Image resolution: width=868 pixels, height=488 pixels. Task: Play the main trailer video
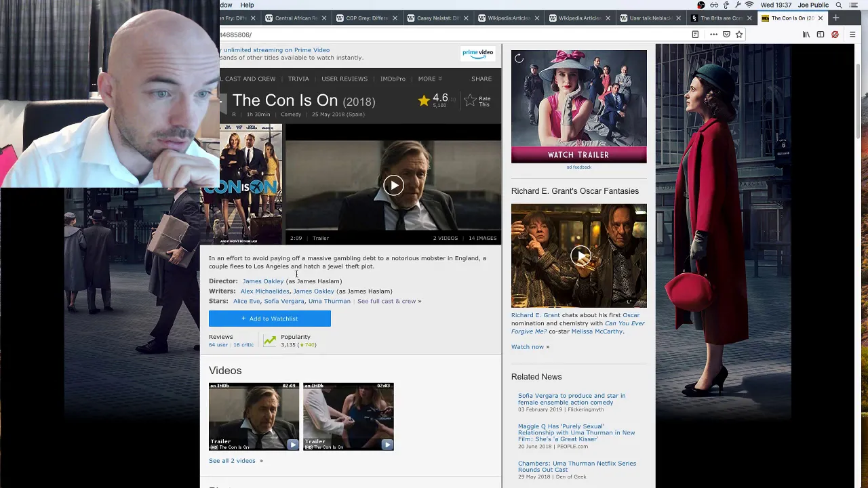click(393, 186)
